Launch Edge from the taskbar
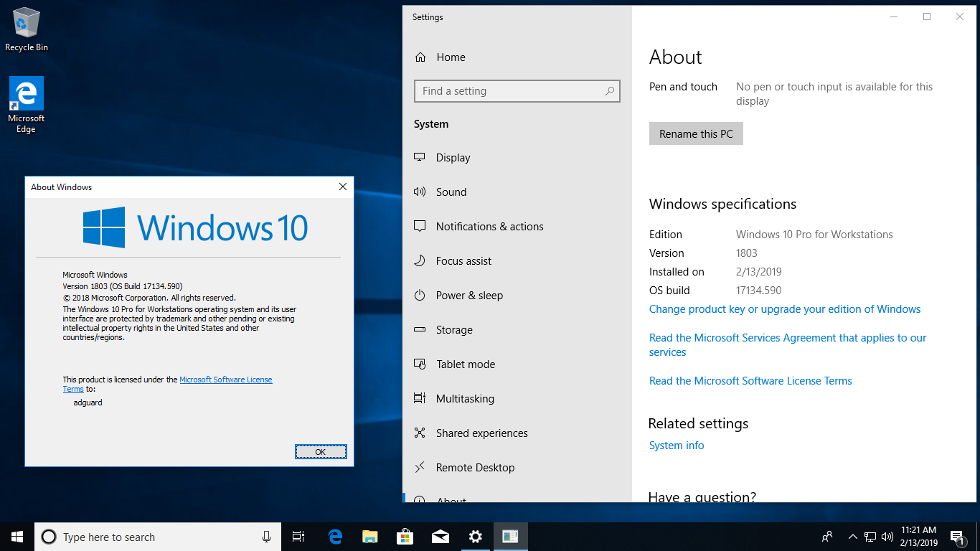The image size is (980, 551). pyautogui.click(x=335, y=537)
